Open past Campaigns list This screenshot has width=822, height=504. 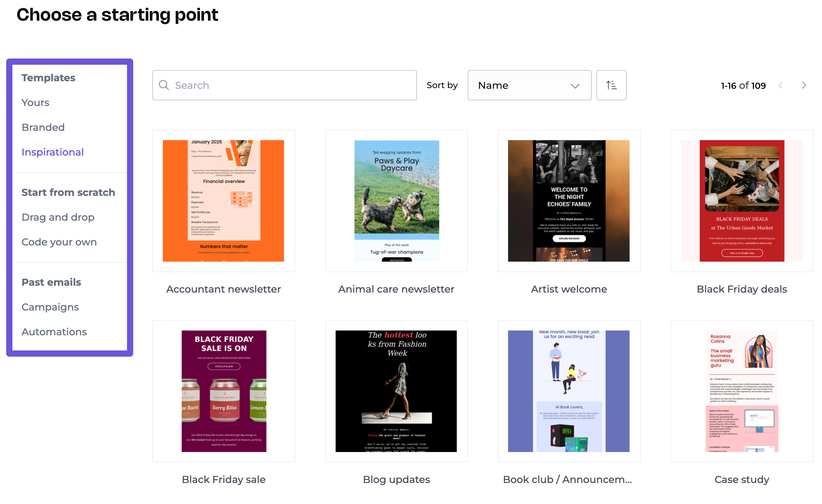point(50,307)
